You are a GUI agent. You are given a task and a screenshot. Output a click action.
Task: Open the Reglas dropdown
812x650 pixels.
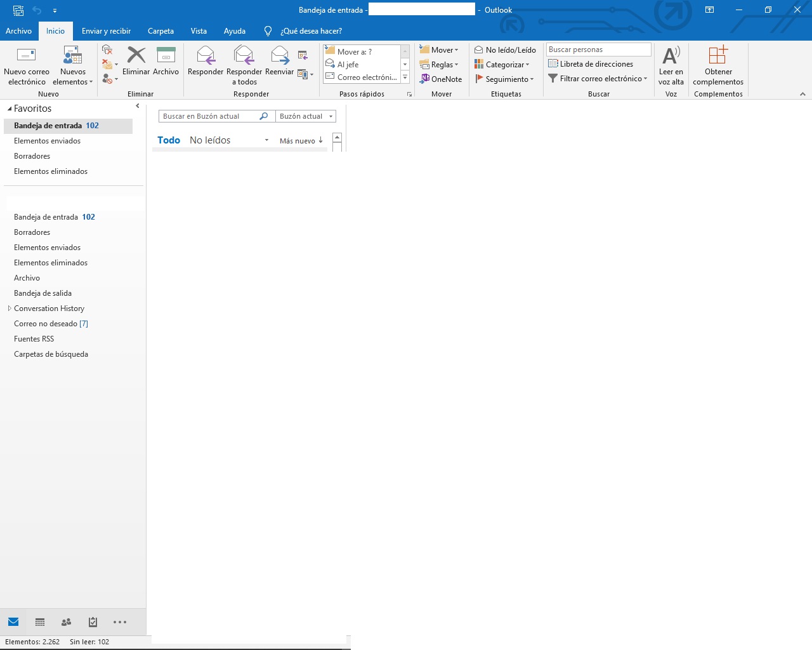pos(439,64)
